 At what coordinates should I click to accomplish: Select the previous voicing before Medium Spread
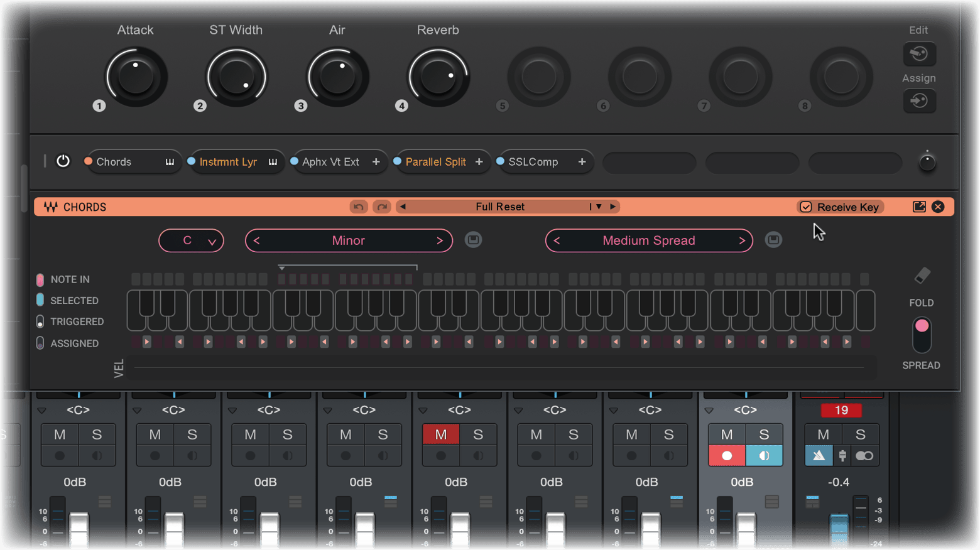pos(557,240)
